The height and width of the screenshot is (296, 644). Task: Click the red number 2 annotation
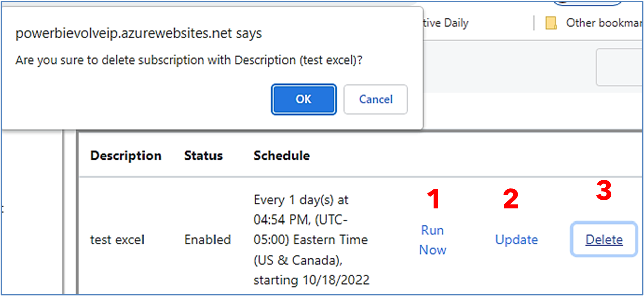point(511,199)
